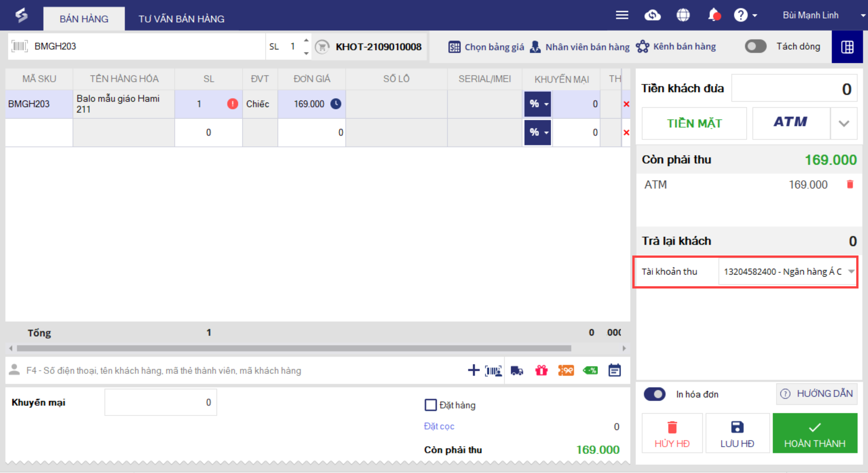
Task: Open the hamburger menu
Action: [x=622, y=15]
